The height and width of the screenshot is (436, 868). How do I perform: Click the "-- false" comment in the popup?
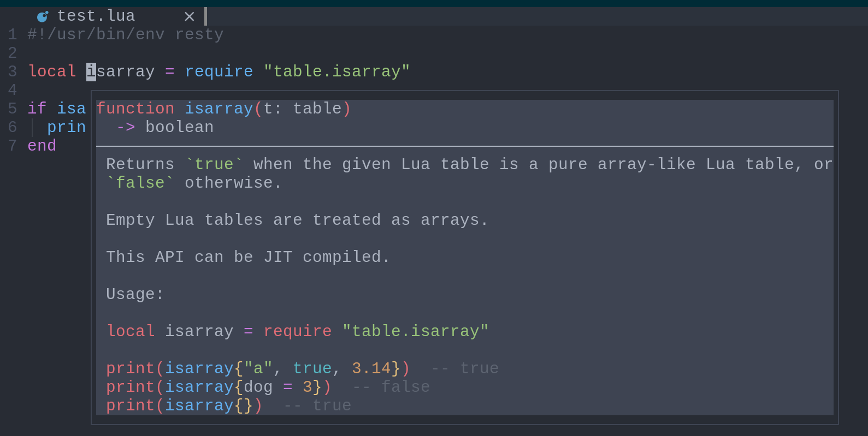pos(391,387)
